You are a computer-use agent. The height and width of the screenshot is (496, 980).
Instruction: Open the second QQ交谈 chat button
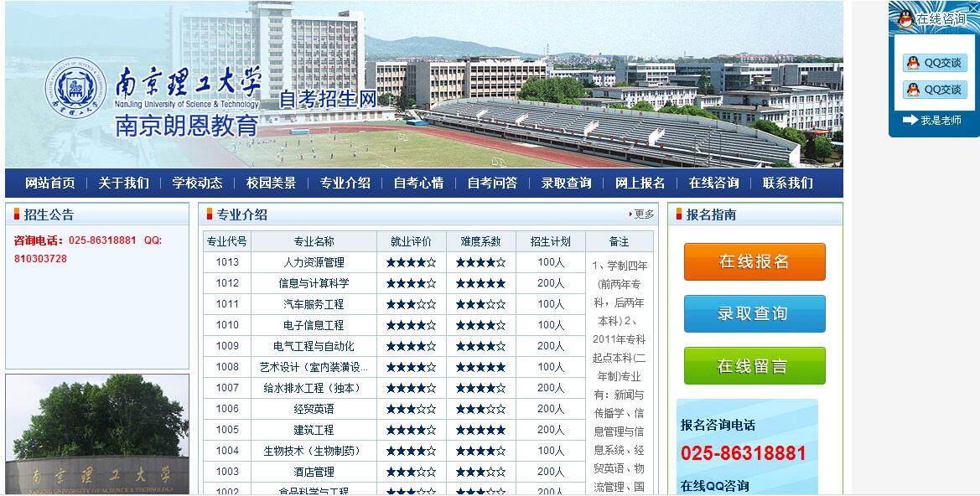point(935,90)
